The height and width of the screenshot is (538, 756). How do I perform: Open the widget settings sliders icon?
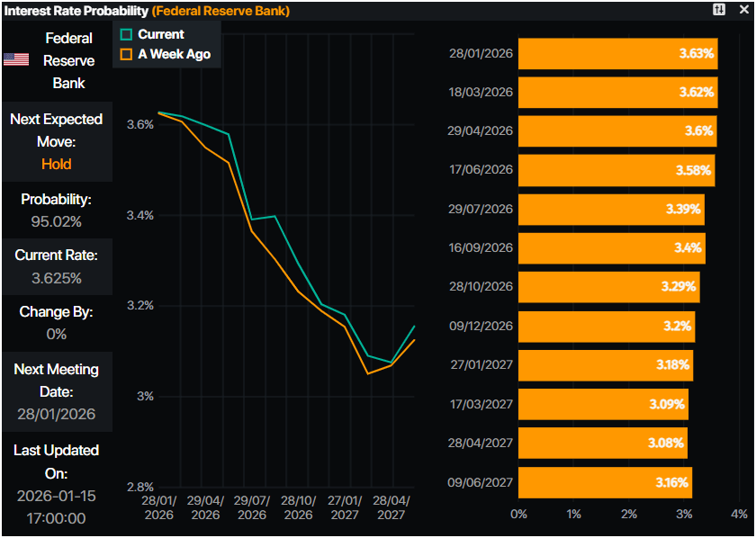(718, 10)
